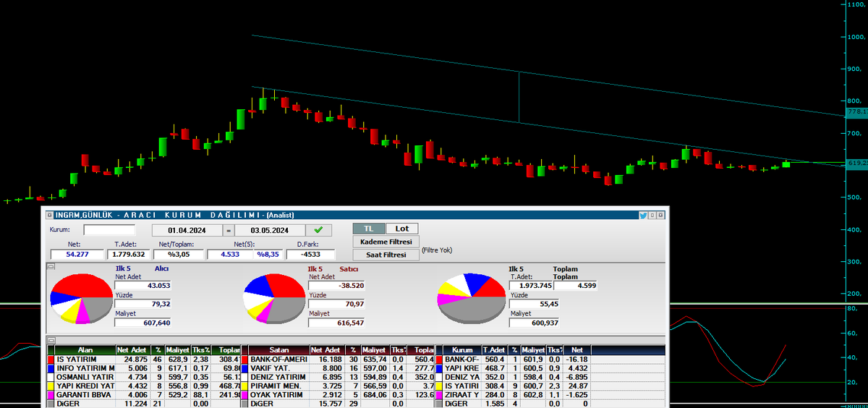
Task: Click the equals button between the dates
Action: click(x=227, y=230)
